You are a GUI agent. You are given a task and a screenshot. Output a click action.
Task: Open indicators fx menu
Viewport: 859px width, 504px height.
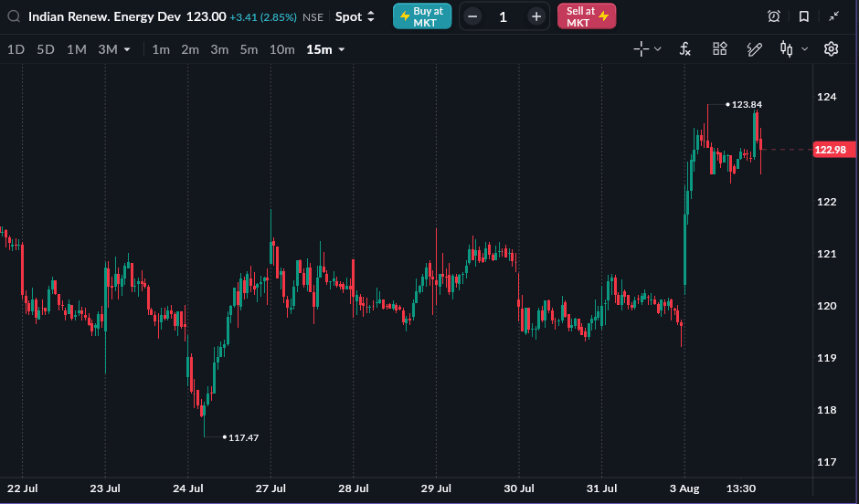pyautogui.click(x=684, y=49)
